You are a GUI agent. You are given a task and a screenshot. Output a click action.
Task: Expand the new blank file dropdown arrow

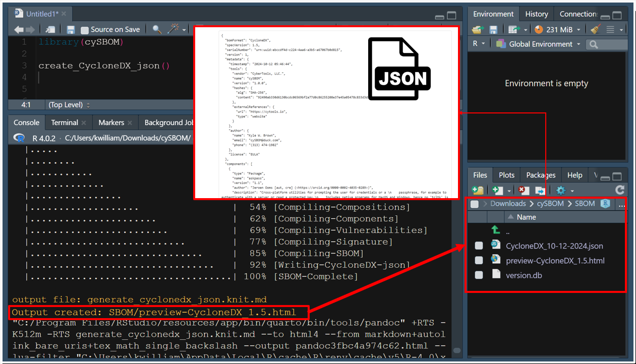(509, 191)
